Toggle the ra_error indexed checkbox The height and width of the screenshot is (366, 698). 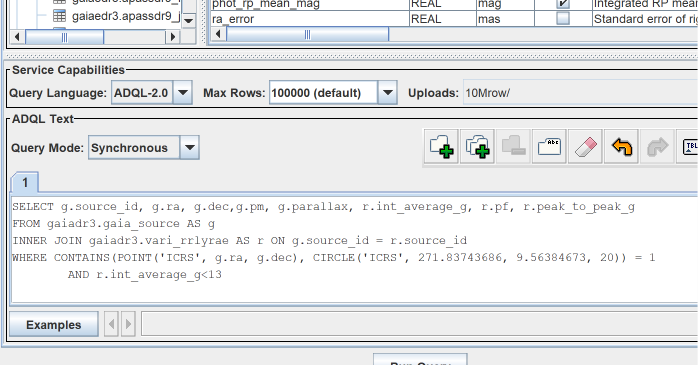tap(563, 19)
